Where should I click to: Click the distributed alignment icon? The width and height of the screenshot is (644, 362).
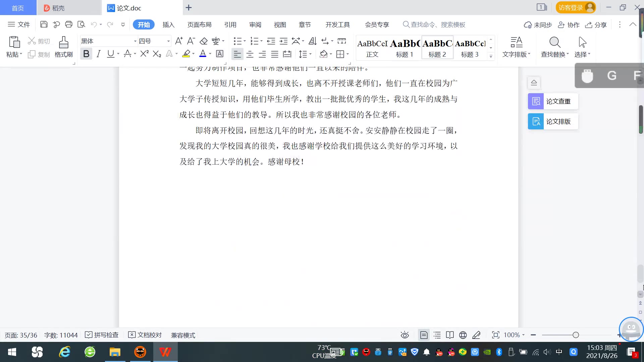click(287, 54)
